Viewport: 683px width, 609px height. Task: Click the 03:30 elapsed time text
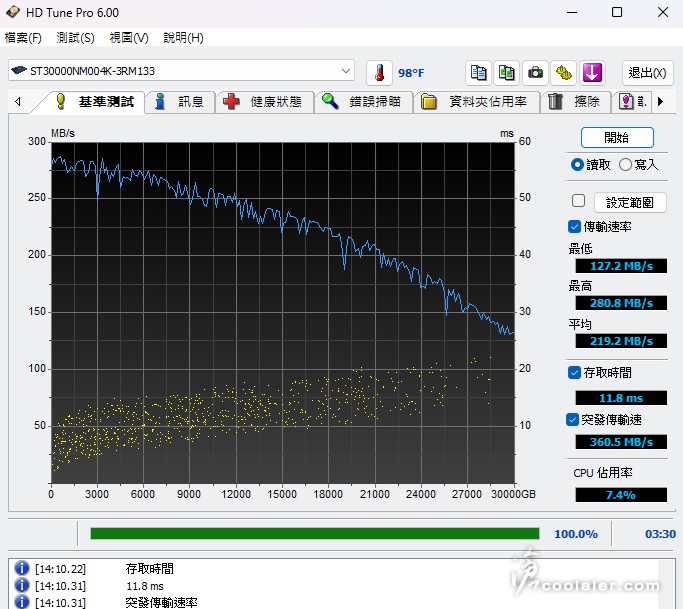click(x=660, y=534)
